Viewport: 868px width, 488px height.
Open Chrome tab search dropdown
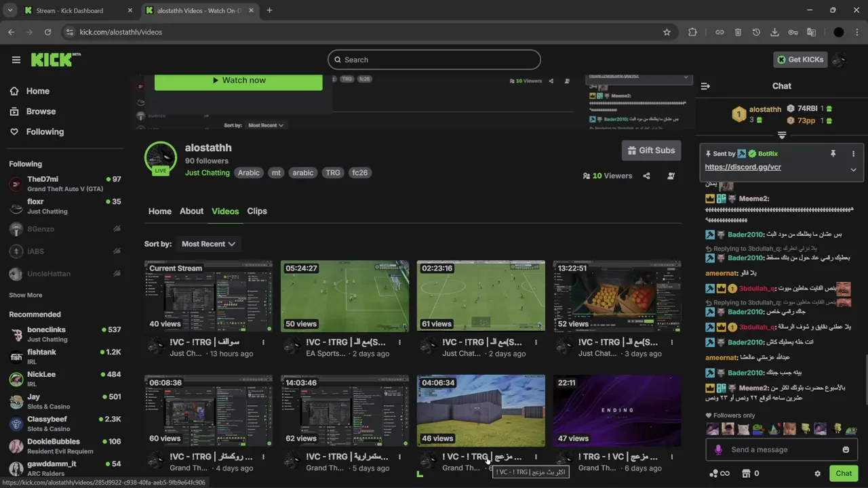tap(9, 10)
